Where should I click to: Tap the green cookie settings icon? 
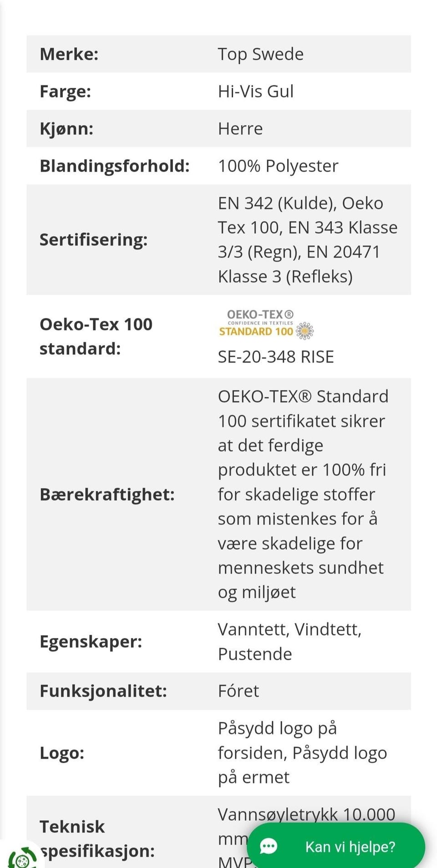tap(21, 858)
